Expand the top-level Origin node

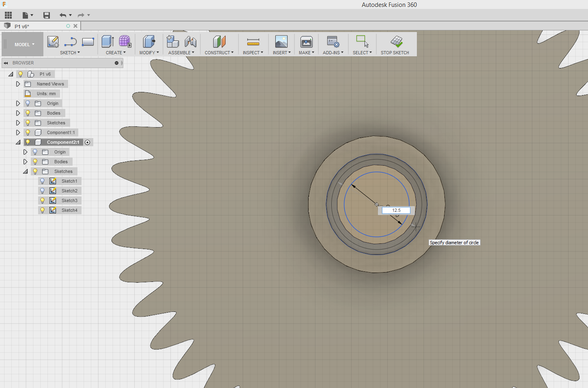pyautogui.click(x=18, y=103)
